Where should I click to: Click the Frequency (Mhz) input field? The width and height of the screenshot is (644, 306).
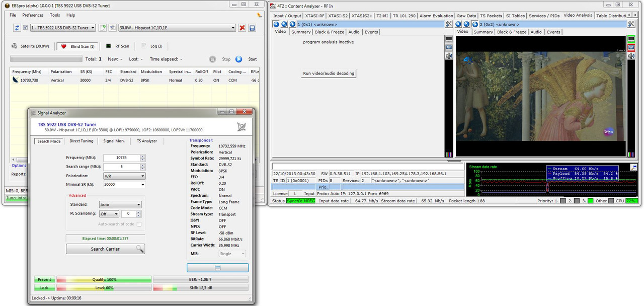click(121, 158)
